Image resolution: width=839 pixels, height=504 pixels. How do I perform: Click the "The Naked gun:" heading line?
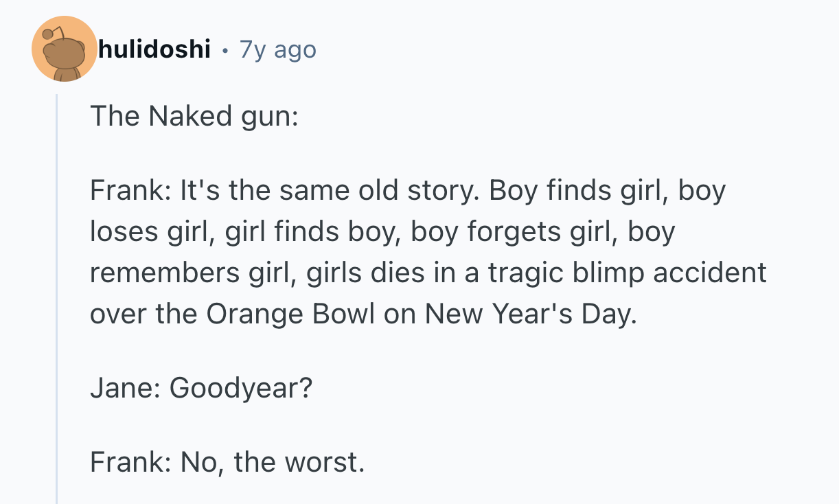[194, 115]
